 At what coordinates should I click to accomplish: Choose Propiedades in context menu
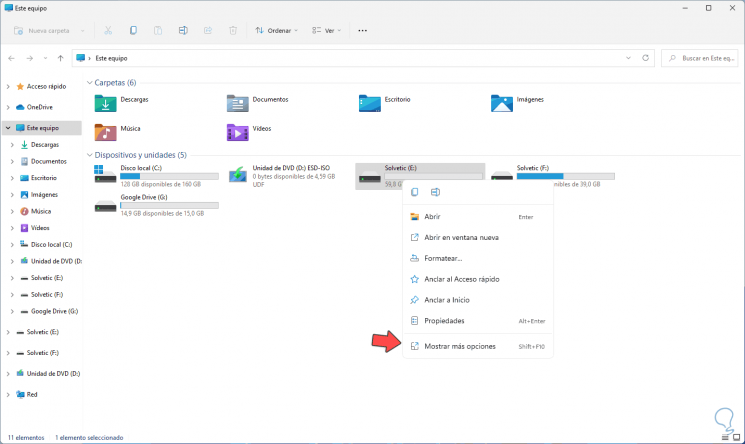pos(478,321)
